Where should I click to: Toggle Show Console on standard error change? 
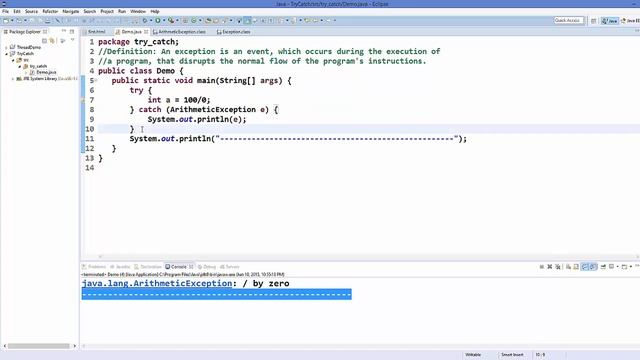593,267
